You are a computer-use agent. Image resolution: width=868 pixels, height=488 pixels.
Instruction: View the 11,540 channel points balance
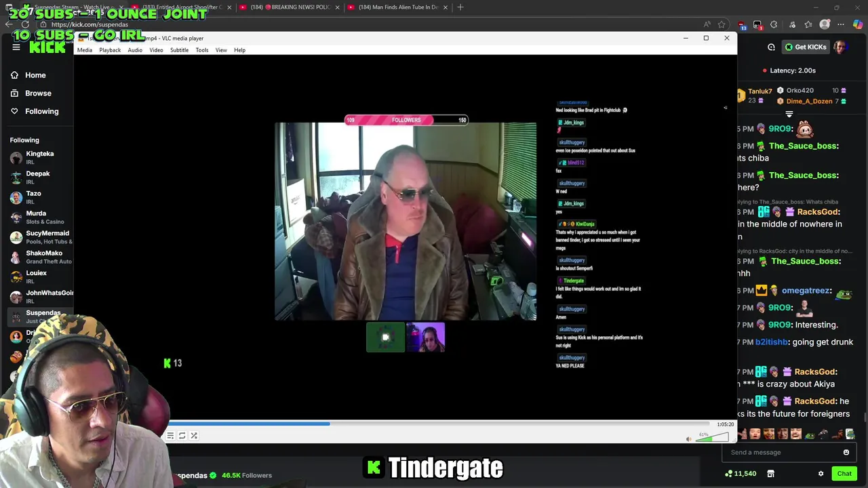click(x=741, y=474)
